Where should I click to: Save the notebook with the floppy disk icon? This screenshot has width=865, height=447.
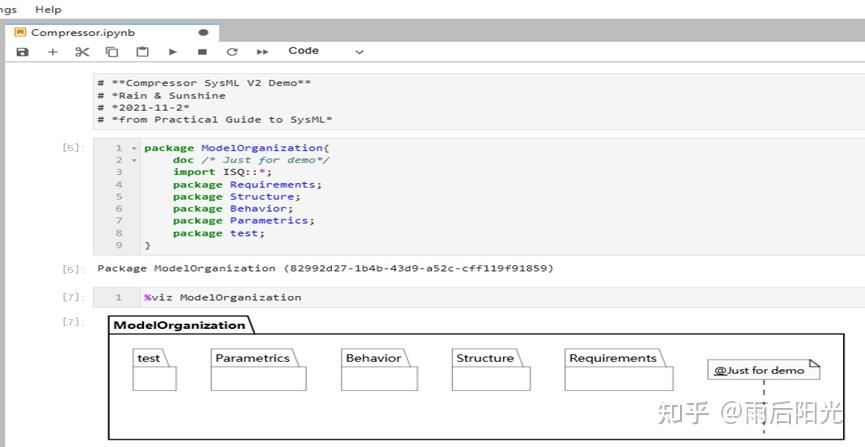pos(23,52)
